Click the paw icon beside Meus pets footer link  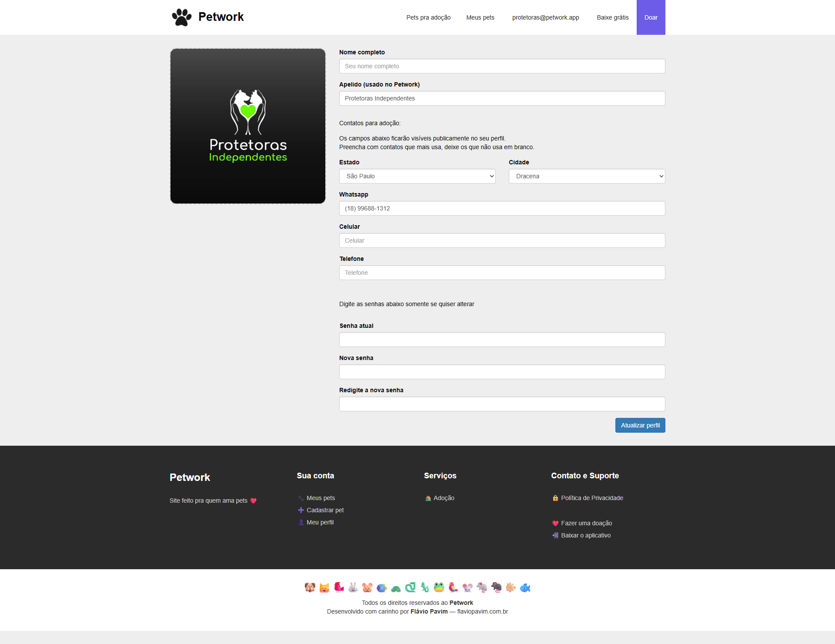tap(301, 498)
